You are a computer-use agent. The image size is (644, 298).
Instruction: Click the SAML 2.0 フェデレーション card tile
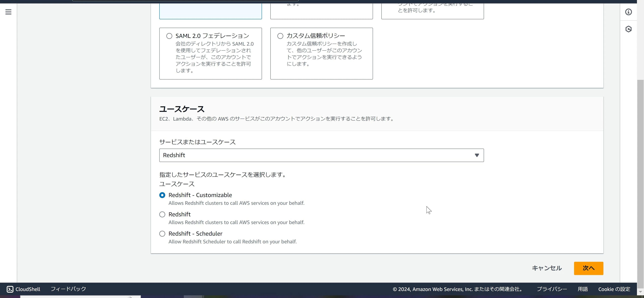pos(210,53)
